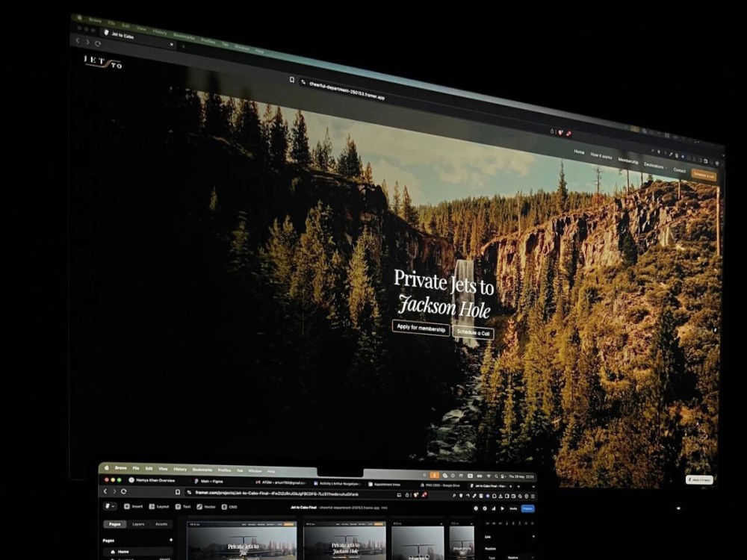747x560 pixels.
Task: Open the History menu on the laptop
Action: coord(180,470)
